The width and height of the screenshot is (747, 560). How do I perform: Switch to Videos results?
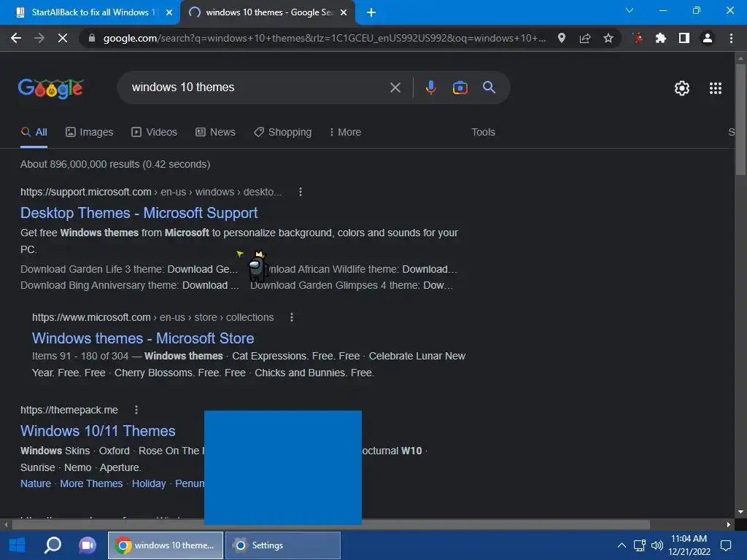(155, 133)
